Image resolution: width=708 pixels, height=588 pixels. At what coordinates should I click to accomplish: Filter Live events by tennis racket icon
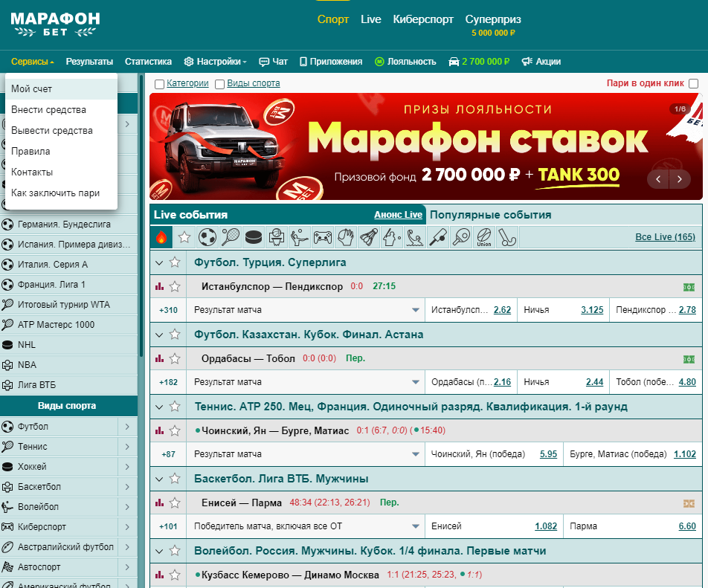(231, 237)
